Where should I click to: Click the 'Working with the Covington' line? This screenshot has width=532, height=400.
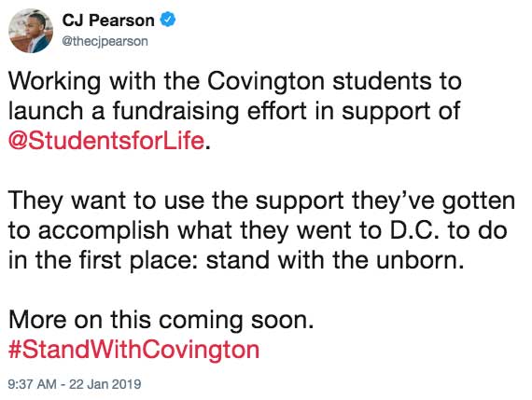coord(235,82)
